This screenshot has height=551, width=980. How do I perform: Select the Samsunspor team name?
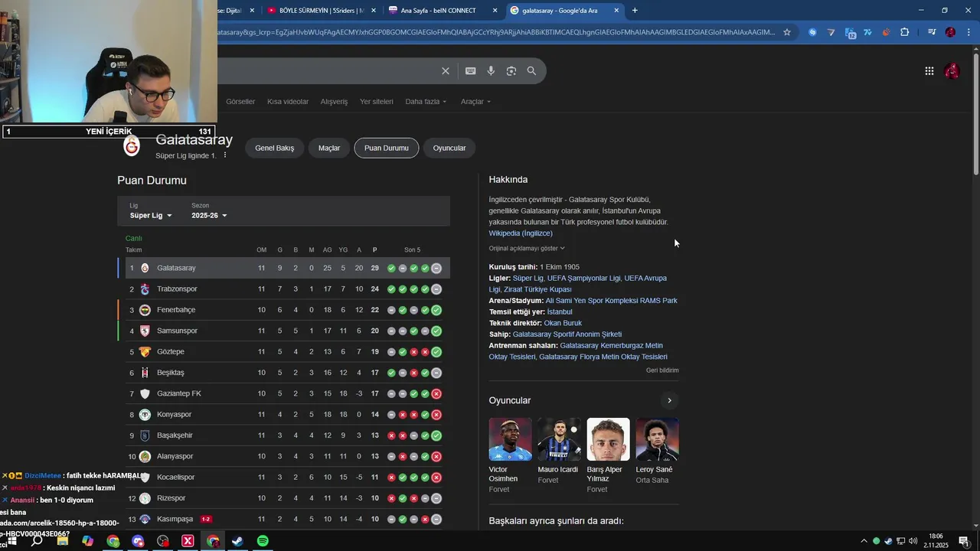tap(177, 331)
